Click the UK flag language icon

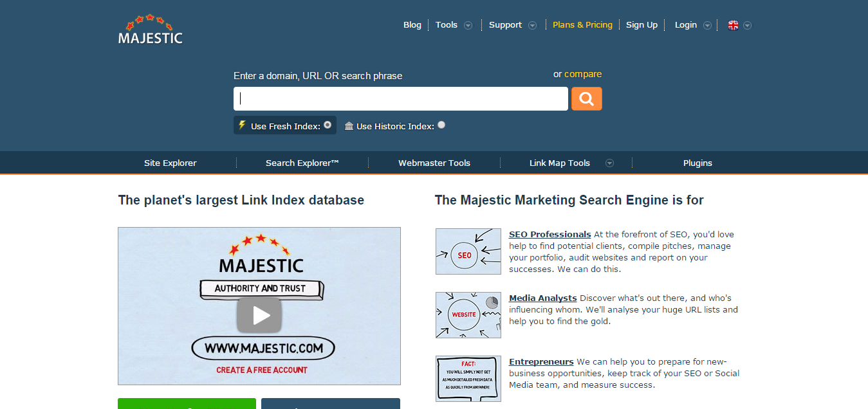733,25
